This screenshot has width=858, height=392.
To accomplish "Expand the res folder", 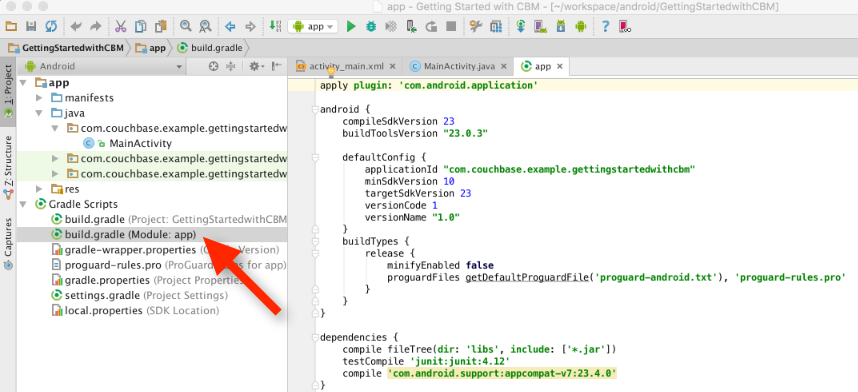I will point(39,189).
